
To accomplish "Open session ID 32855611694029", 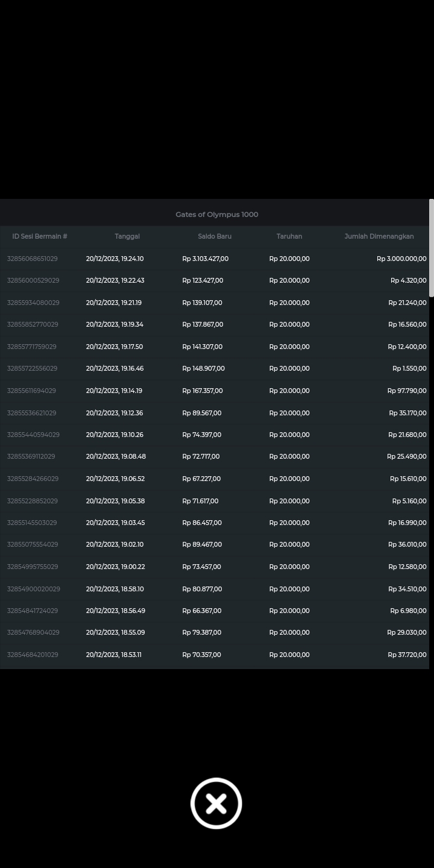I will (x=31, y=391).
